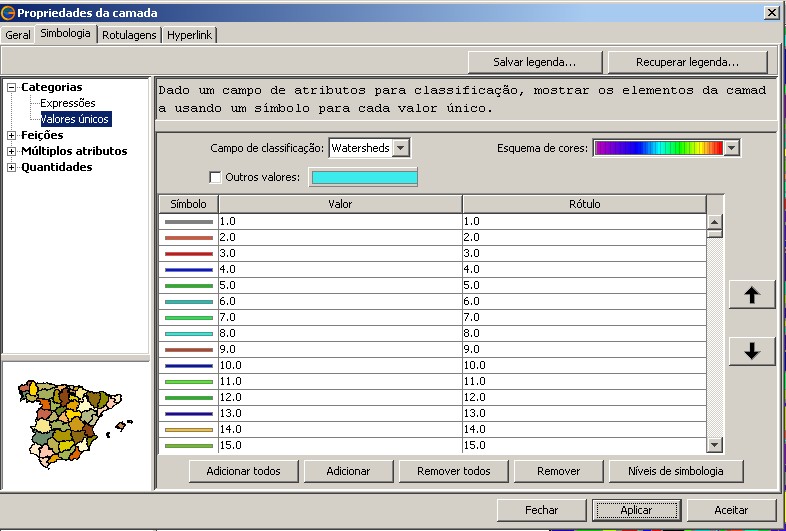Viewport: 786px width, 531px height.
Task: Switch to the Rotulagens tab
Action: tap(129, 34)
